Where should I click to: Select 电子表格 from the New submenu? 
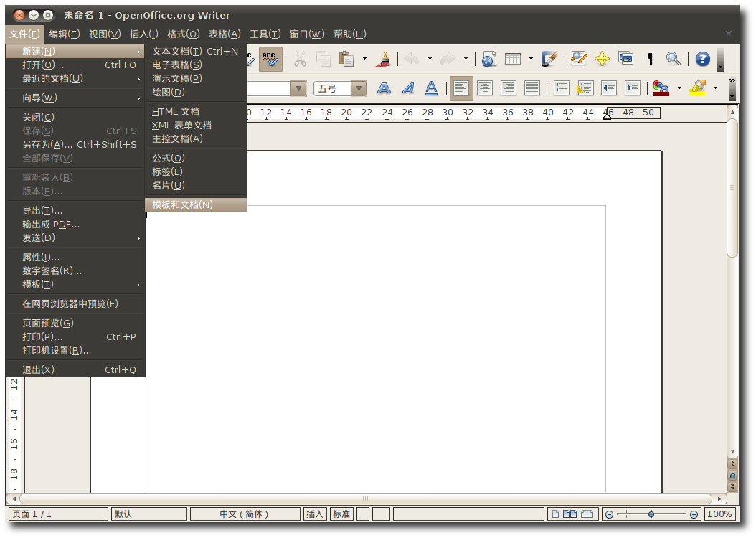point(177,65)
